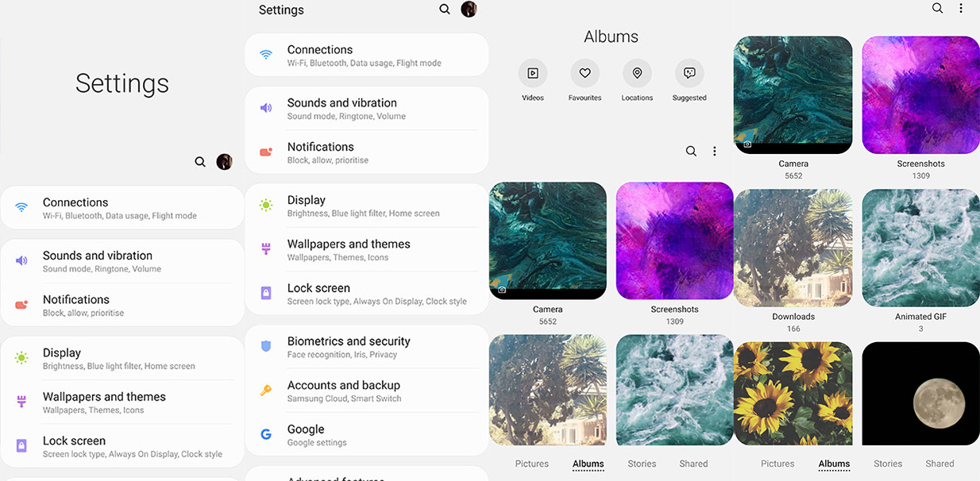
Task: Open Lock screen in compact-header Settings screen
Action: pyautogui.click(x=367, y=294)
